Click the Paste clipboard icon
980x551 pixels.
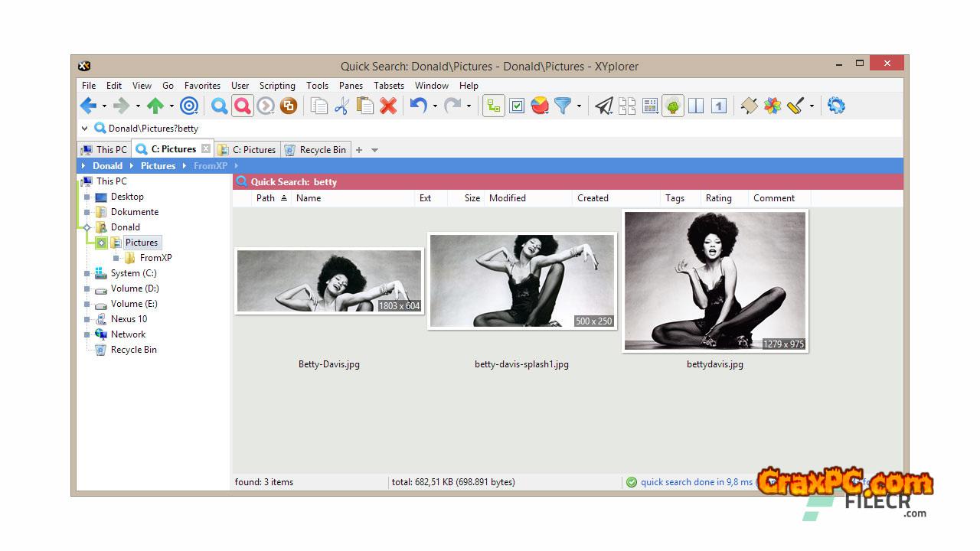(x=365, y=106)
